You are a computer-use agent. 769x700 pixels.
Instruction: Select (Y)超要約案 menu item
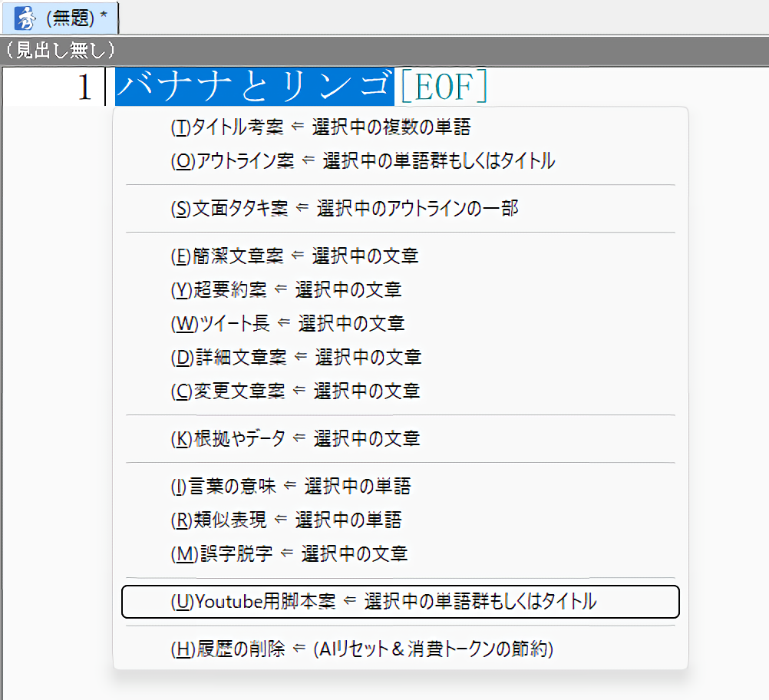285,289
